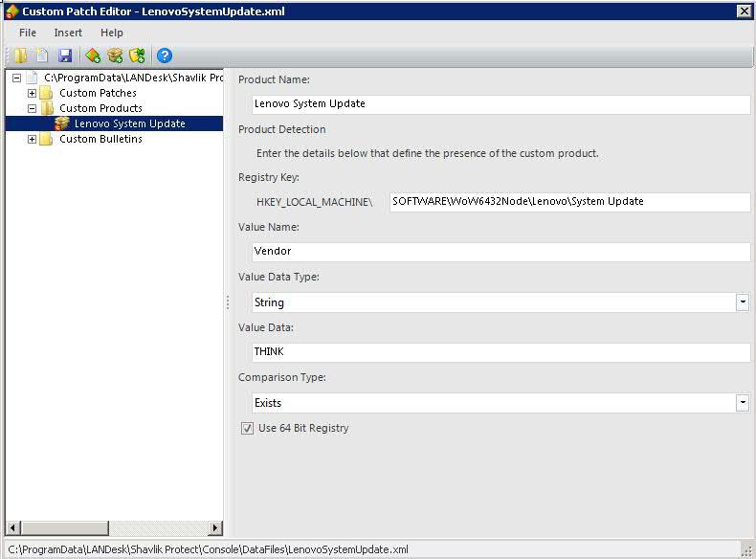The width and height of the screenshot is (756, 559).
Task: Save the file with the floppy disk icon
Action: (65, 56)
